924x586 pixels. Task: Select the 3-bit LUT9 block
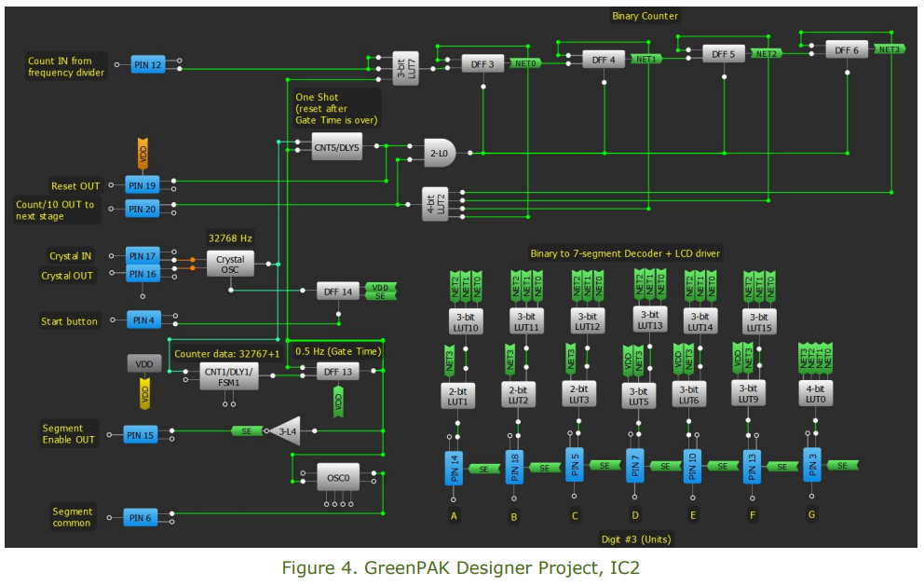point(748,394)
